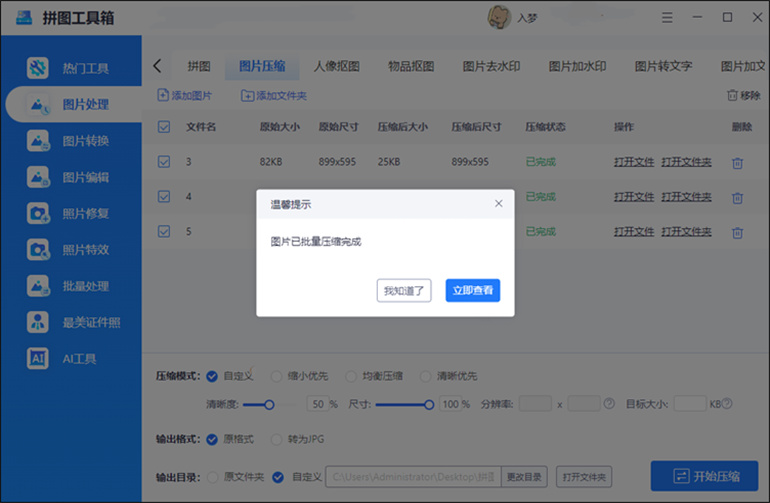Viewport: 770px width, 503px height.
Task: Click the 拼图工具箱 app logo
Action: point(24,18)
